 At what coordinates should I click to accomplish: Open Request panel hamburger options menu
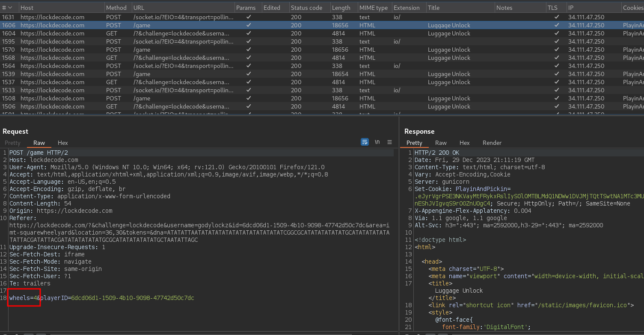(x=389, y=142)
